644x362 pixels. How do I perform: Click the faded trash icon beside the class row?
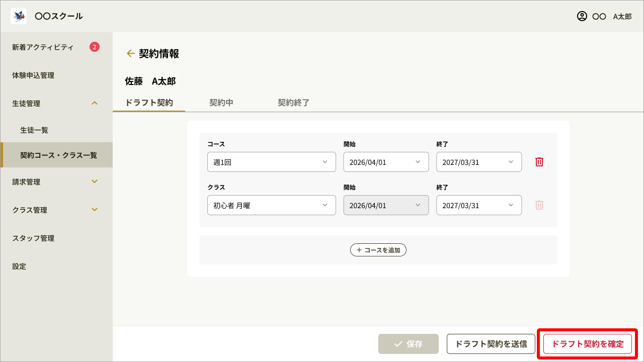[539, 205]
